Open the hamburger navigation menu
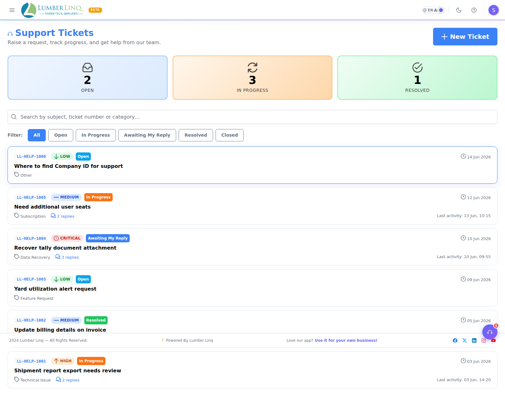The image size is (505, 420). pos(12,10)
